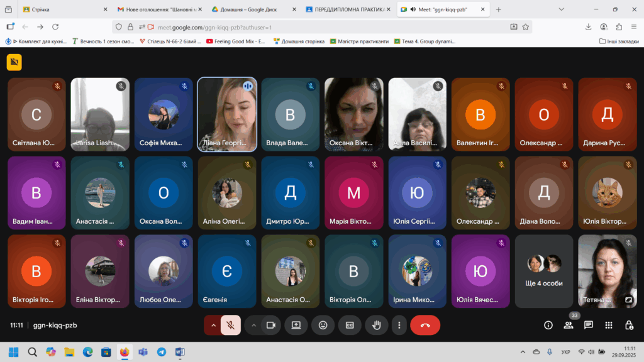Image resolution: width=644 pixels, height=362 pixels.
Task: Toggle the camera on or off
Action: pyautogui.click(x=271, y=325)
